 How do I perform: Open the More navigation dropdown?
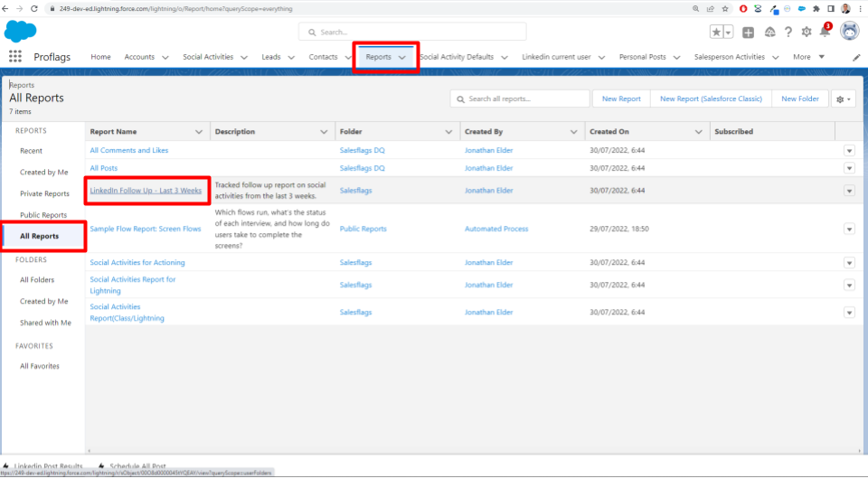(808, 57)
